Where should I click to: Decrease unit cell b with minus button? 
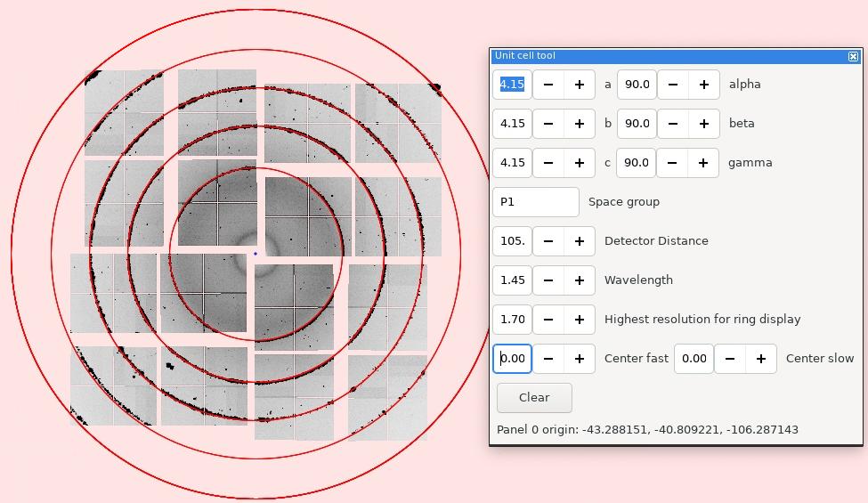548,124
